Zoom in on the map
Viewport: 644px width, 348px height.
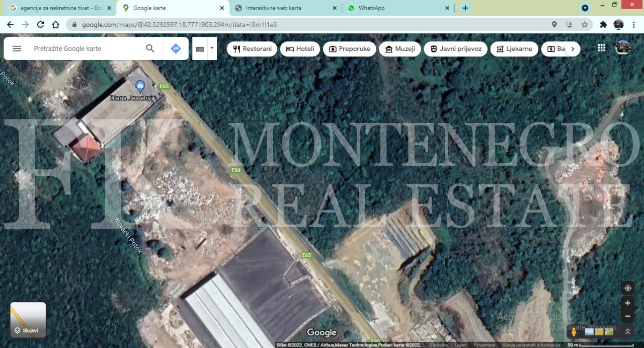627,303
